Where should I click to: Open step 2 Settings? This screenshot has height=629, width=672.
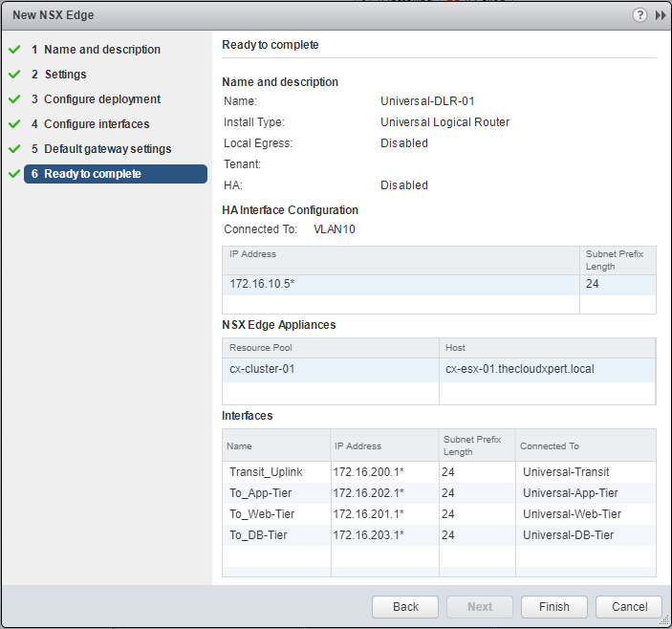(65, 75)
